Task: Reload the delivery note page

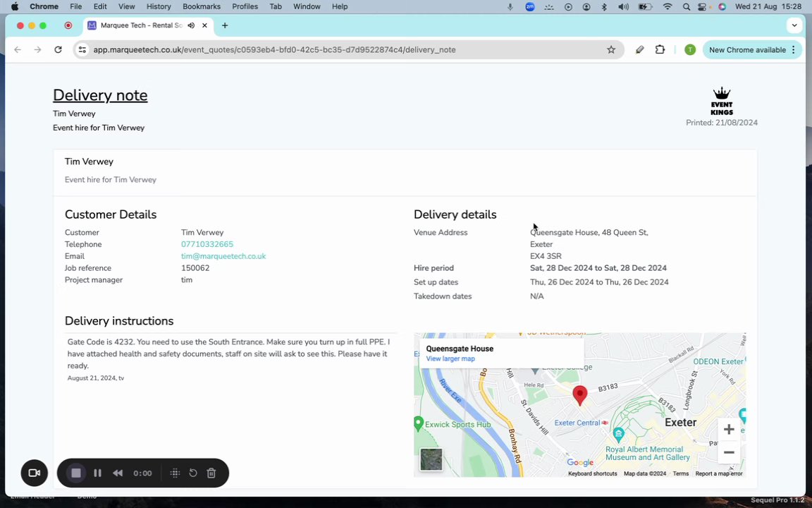Action: point(58,50)
